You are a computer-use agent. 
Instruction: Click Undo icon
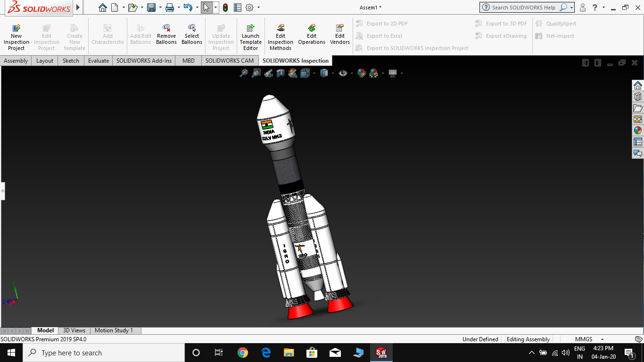(x=188, y=8)
